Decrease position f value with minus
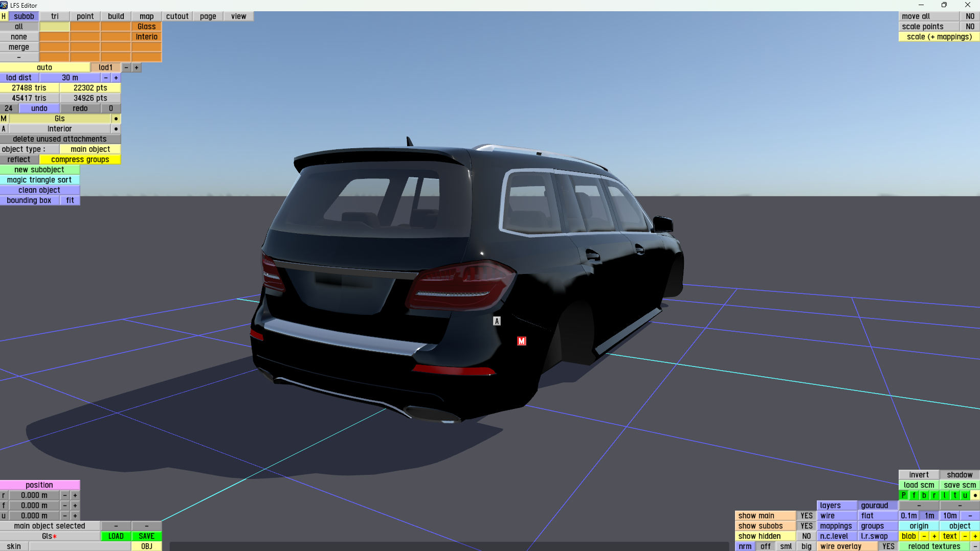This screenshot has width=980, height=551. [x=65, y=506]
